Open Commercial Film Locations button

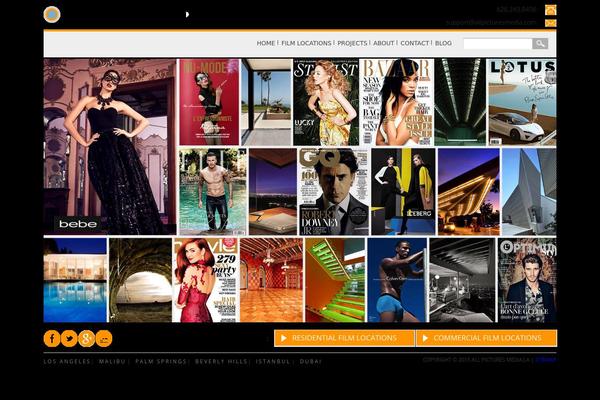pos(486,338)
